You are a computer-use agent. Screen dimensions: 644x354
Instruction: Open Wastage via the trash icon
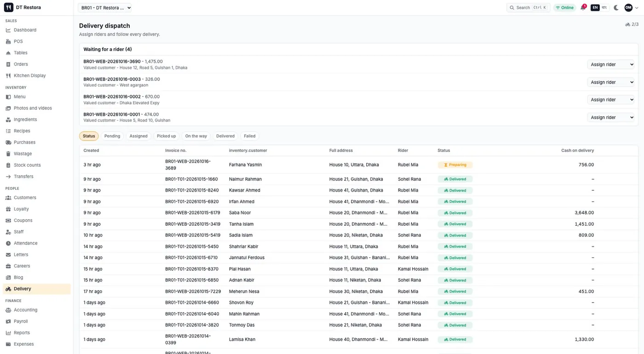click(8, 154)
